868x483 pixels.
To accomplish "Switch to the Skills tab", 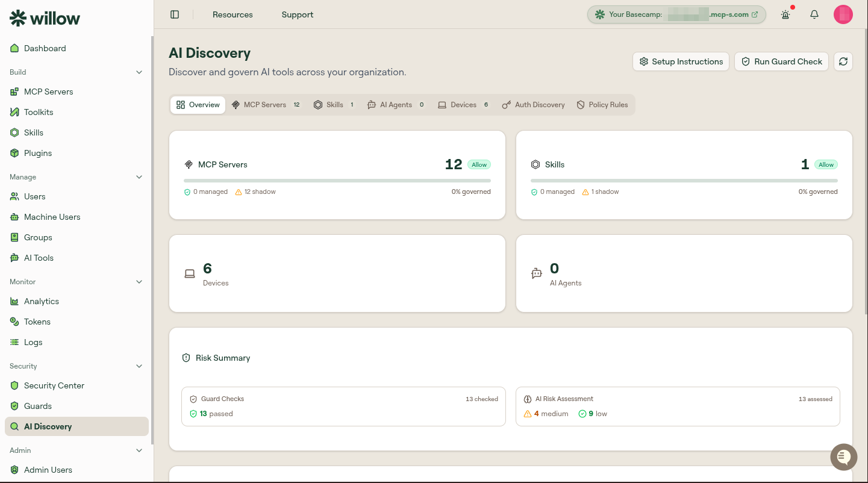I will click(334, 105).
